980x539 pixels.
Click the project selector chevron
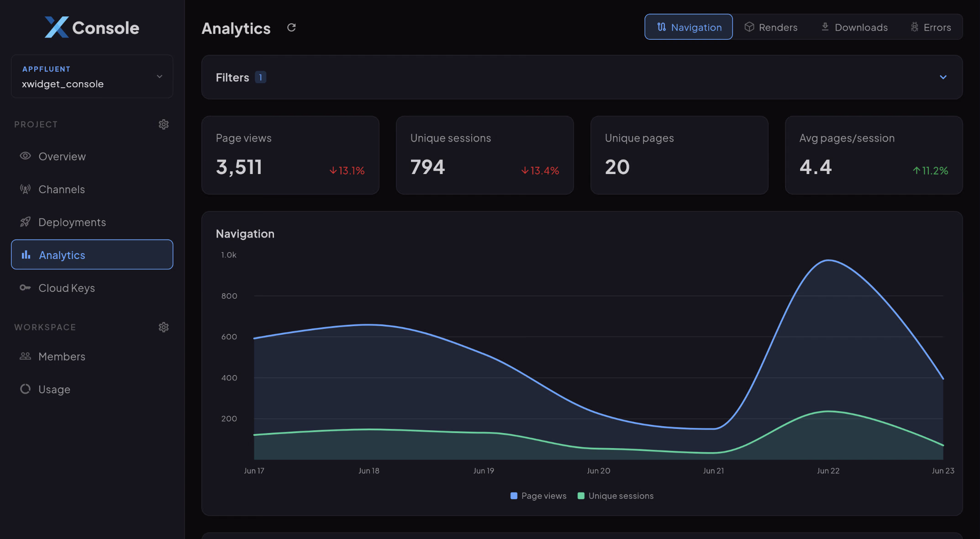[159, 76]
